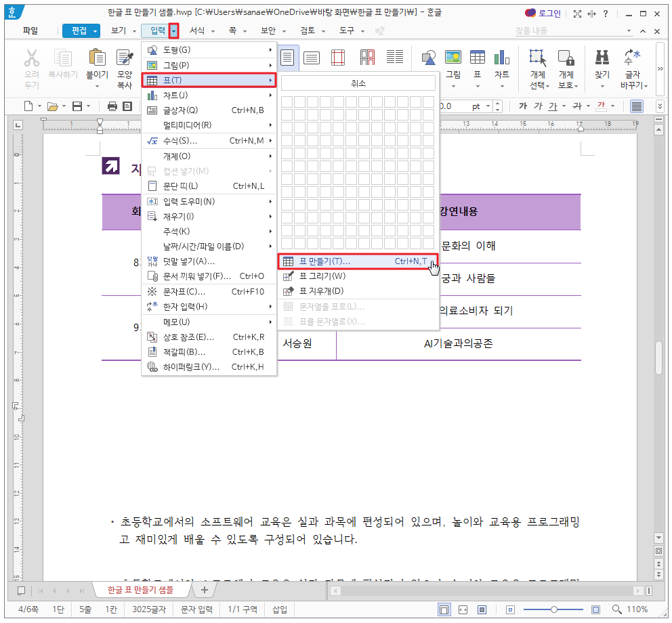Open the 입력 menu dropdown arrow
Screen dimensions: 672x623
click(x=173, y=31)
